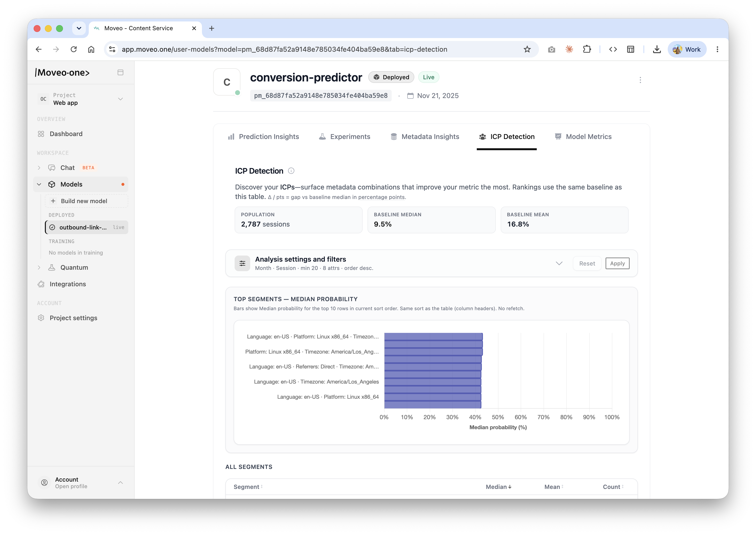Sort table by Median column
Screen dimensions: 756x535
tap(498, 486)
